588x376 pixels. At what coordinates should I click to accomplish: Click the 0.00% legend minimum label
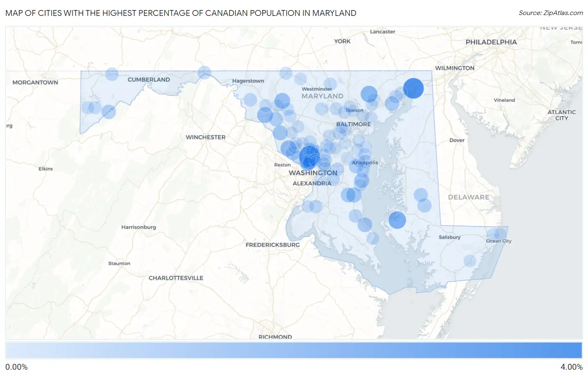(16, 367)
